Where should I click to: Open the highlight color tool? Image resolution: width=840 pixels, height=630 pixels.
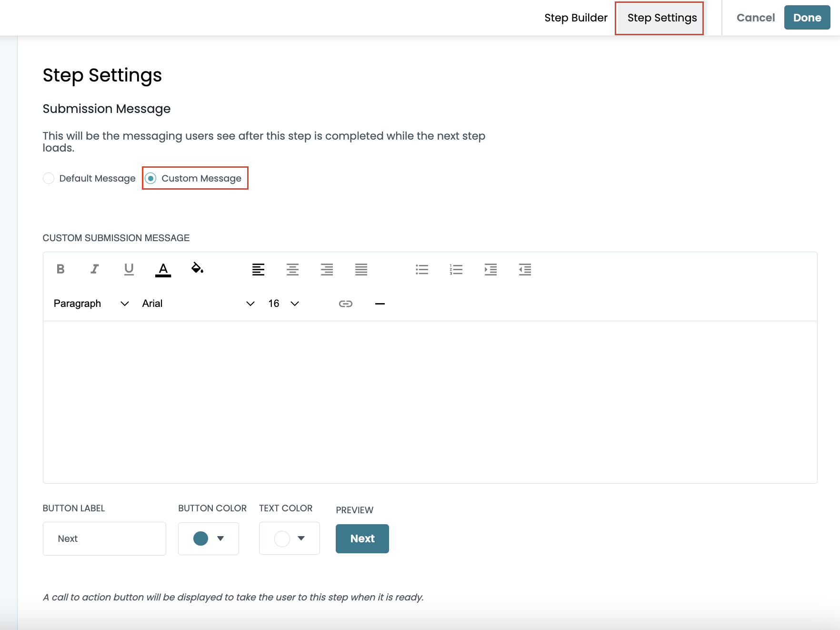click(x=197, y=269)
